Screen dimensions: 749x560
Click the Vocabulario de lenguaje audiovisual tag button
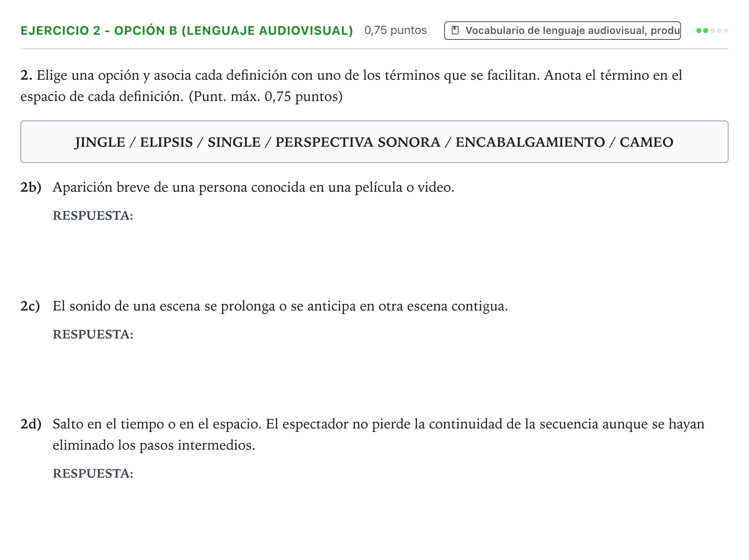coord(562,31)
